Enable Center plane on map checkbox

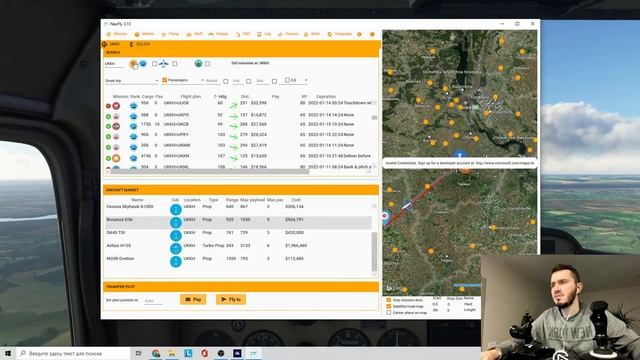[389, 313]
